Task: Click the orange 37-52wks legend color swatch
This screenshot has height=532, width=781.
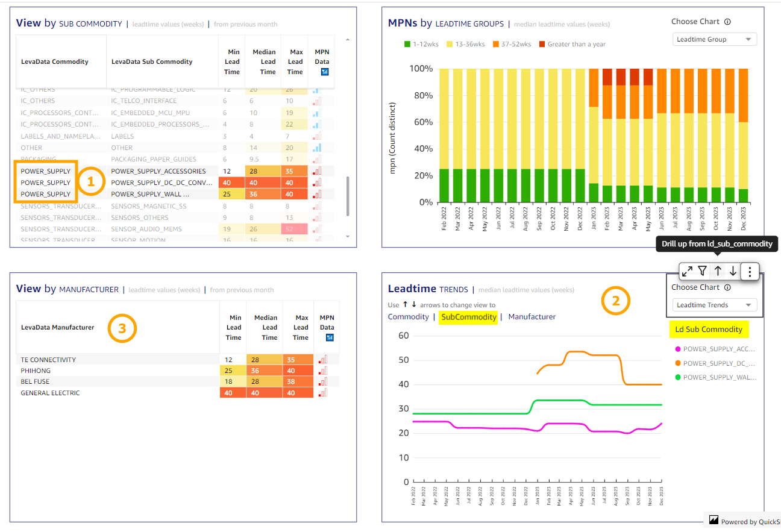Action: tap(496, 44)
